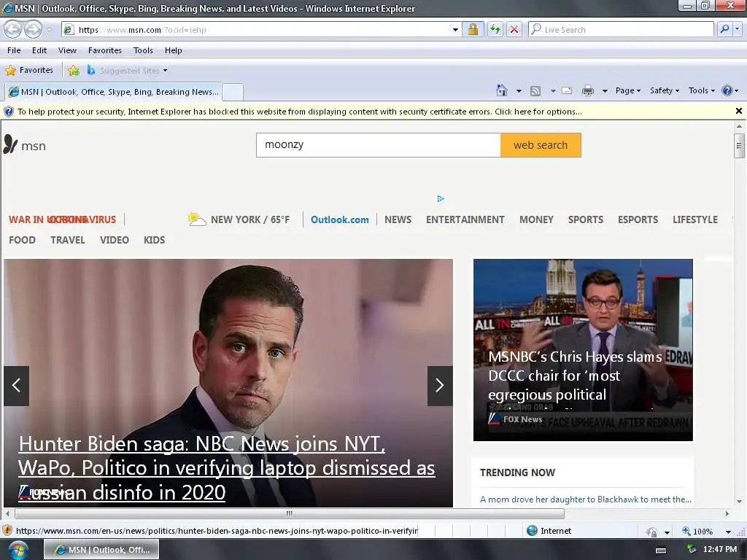
Task: Open the VIDEO navigation link
Action: (x=115, y=240)
